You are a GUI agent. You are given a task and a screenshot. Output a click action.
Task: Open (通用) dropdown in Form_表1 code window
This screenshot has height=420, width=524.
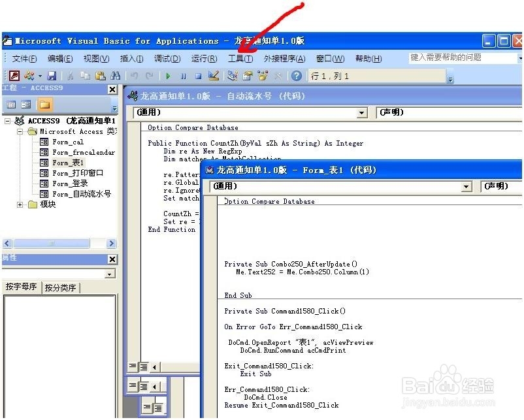tap(467, 187)
